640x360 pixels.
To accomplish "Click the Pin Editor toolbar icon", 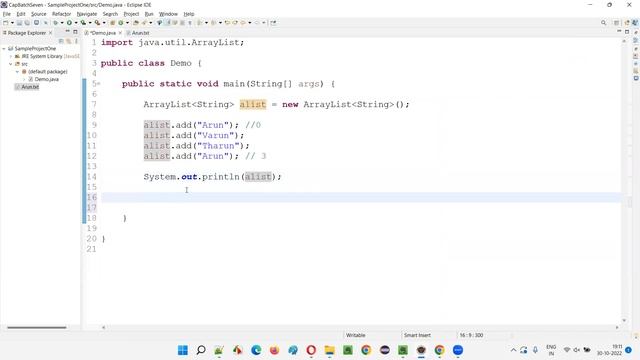I will point(273,23).
